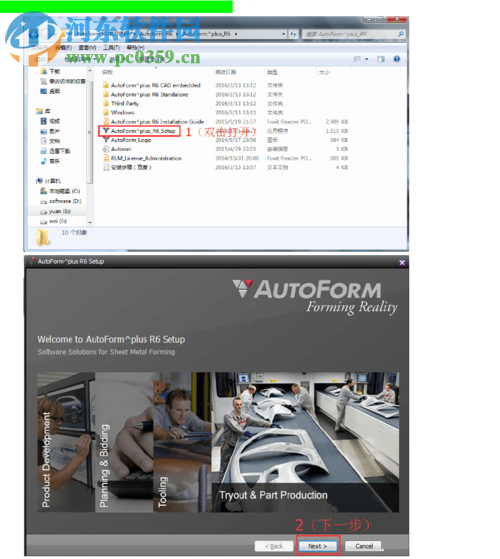Select the Autorun setup information file
This screenshot has height=559, width=500.
121,149
